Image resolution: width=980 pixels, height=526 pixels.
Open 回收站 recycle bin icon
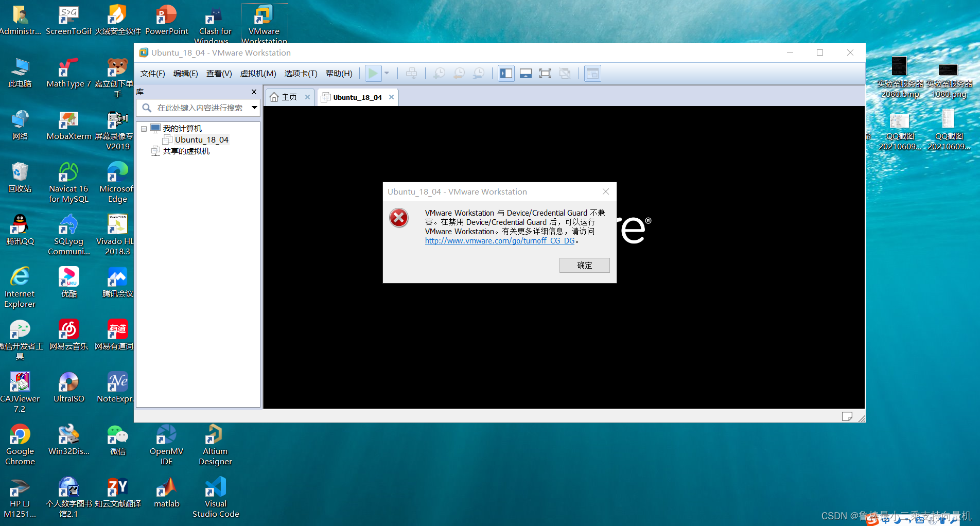pyautogui.click(x=20, y=178)
